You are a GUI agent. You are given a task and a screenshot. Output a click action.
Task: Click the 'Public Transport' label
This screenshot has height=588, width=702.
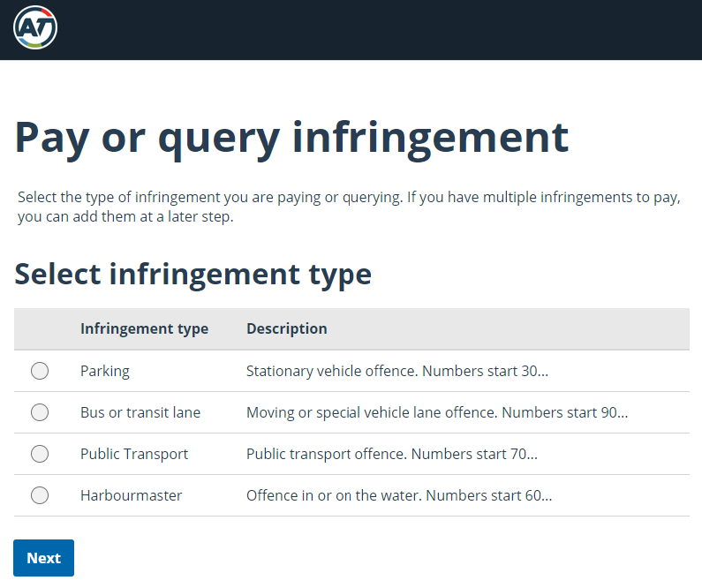click(134, 454)
